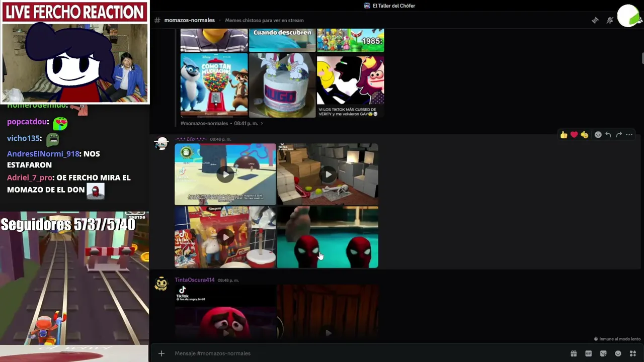This screenshot has height=362, width=644.
Task: Reply to the hovered Discord message
Action: click(x=608, y=135)
